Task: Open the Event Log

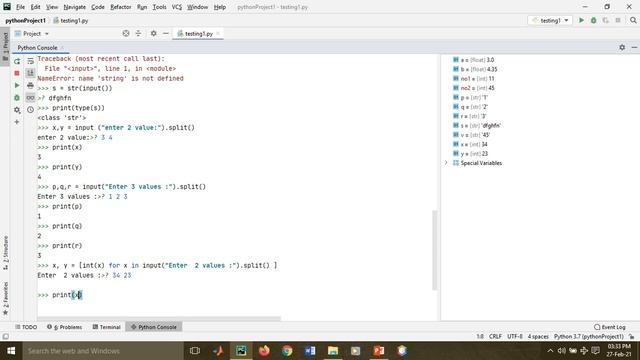Action: click(x=610, y=327)
